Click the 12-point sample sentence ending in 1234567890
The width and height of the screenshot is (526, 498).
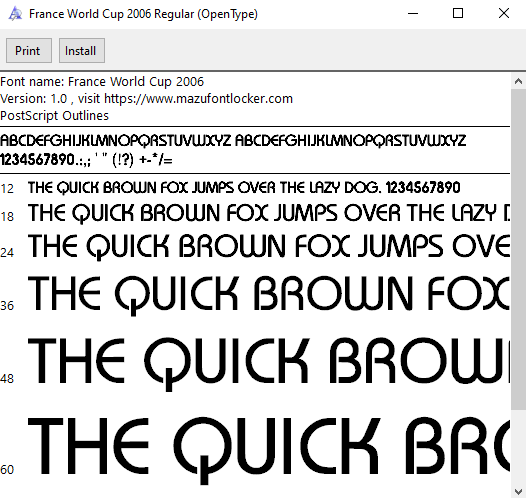point(244,188)
